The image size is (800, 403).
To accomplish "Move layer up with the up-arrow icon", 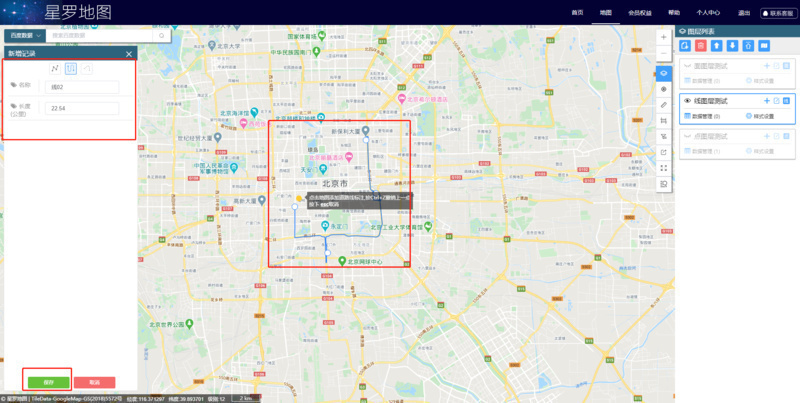I will (717, 46).
